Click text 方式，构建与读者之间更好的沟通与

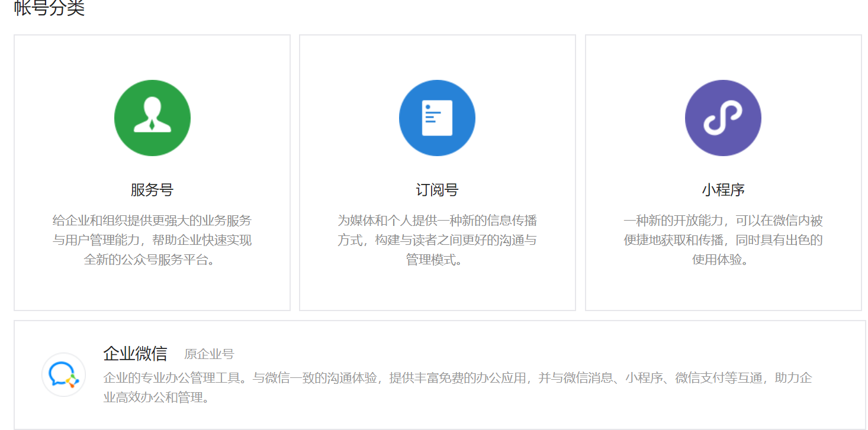(437, 240)
